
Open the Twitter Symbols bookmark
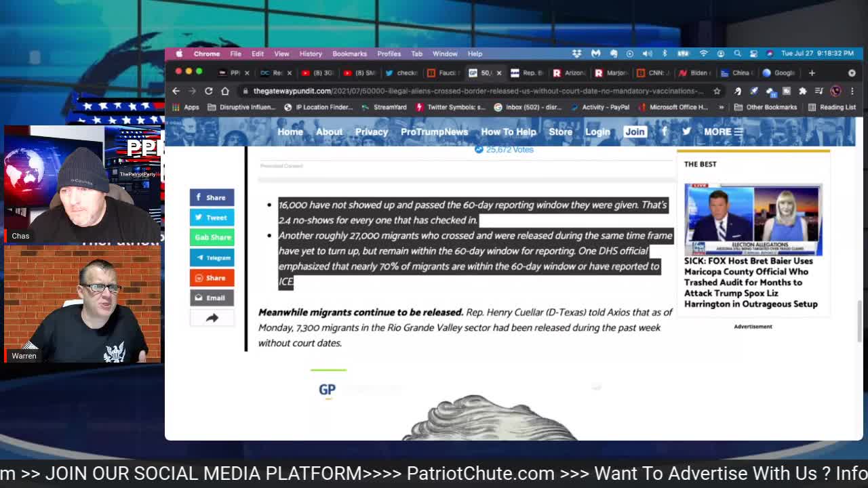click(x=451, y=107)
